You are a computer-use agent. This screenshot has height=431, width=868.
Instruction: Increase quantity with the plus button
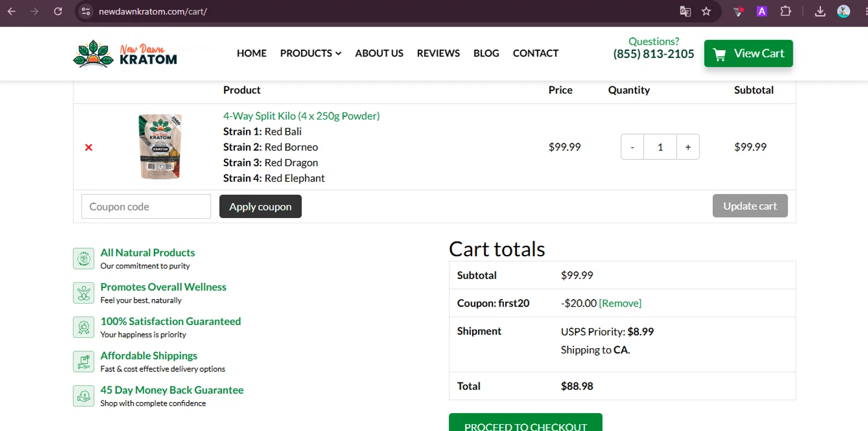(688, 147)
